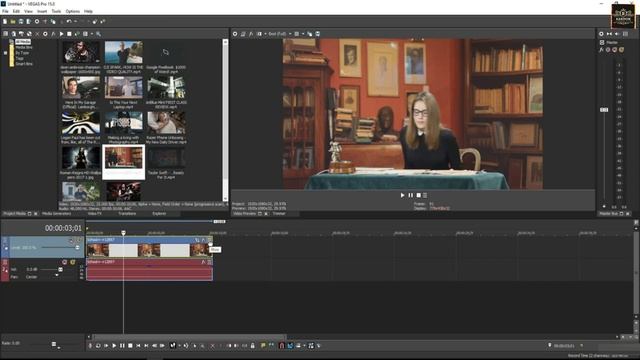This screenshot has height=360, width=640.
Task: Click Master FX icon under Master label
Action: click(601, 49)
